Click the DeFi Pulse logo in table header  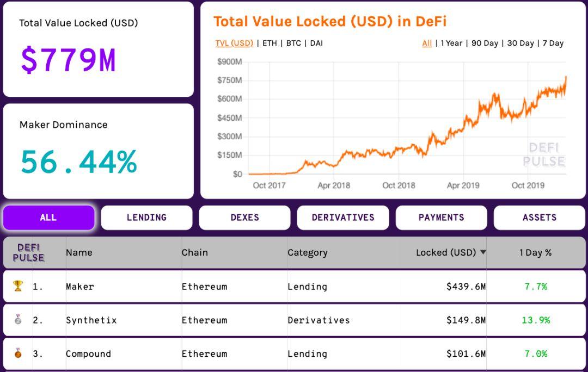29,252
